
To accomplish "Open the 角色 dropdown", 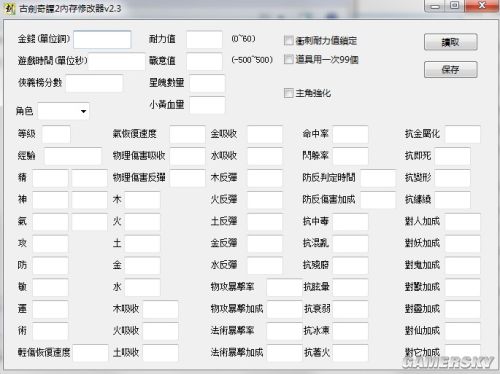I will [x=64, y=111].
